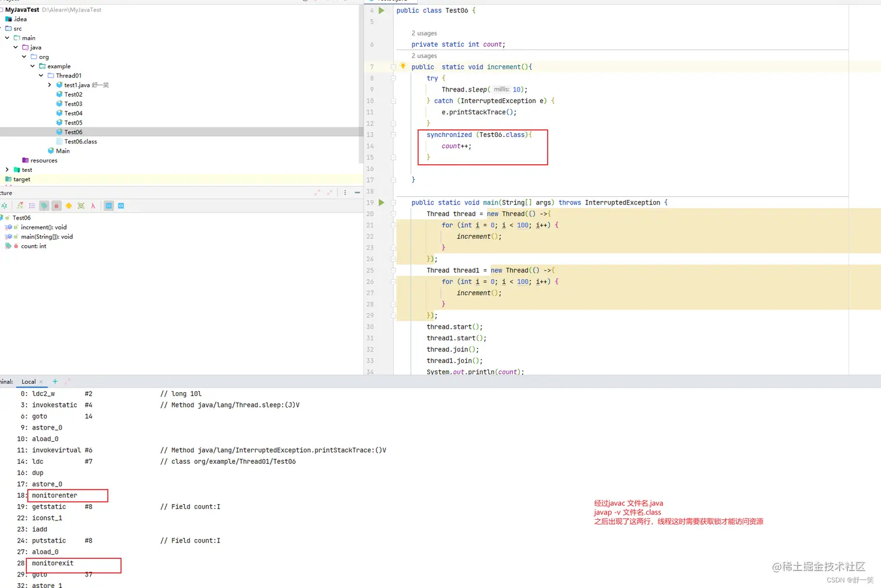Screen dimensions: 881x588
Task: Hide the Structure panel with minimize icon
Action: pyautogui.click(x=357, y=192)
